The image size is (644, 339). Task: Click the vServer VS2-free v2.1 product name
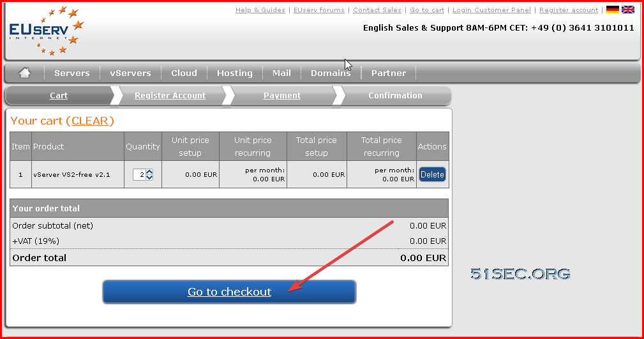point(71,175)
